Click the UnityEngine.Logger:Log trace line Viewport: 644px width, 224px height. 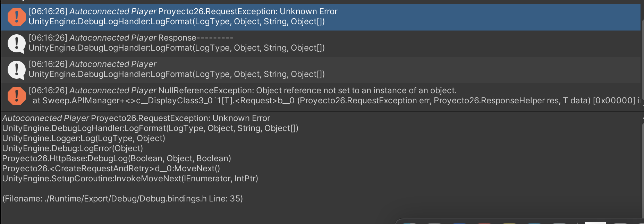83,138
